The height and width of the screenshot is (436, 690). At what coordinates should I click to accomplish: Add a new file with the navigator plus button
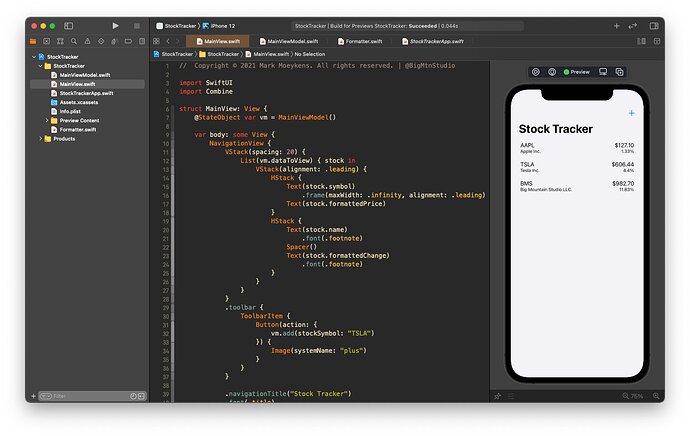(x=33, y=396)
